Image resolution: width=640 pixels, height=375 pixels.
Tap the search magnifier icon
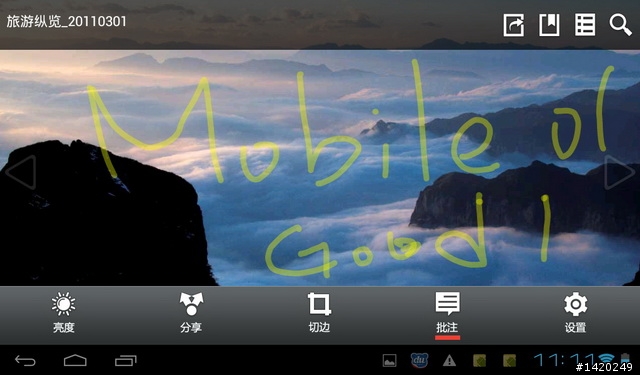pyautogui.click(x=620, y=25)
